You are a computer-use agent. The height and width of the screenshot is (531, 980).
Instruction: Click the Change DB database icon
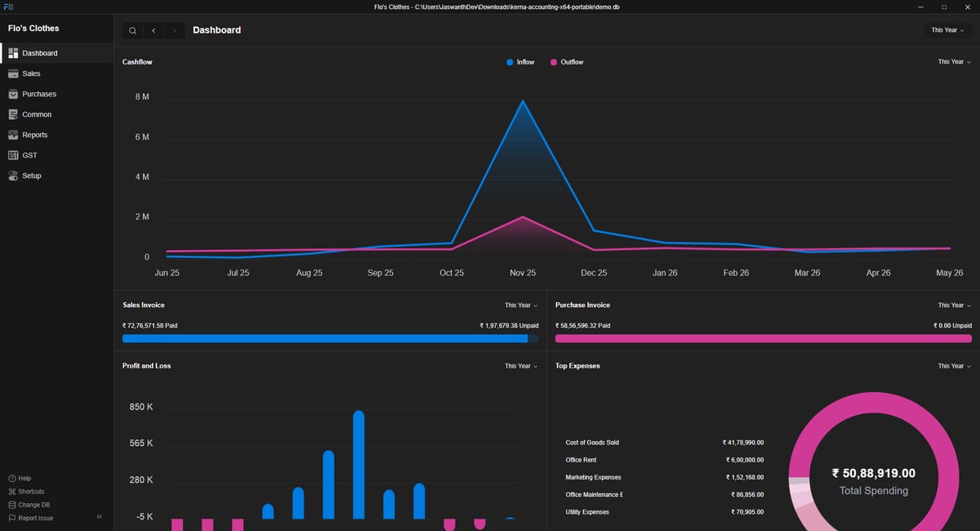[x=11, y=505]
